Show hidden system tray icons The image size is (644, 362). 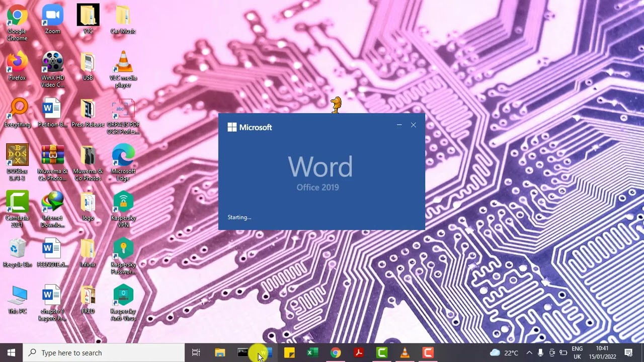coord(529,352)
